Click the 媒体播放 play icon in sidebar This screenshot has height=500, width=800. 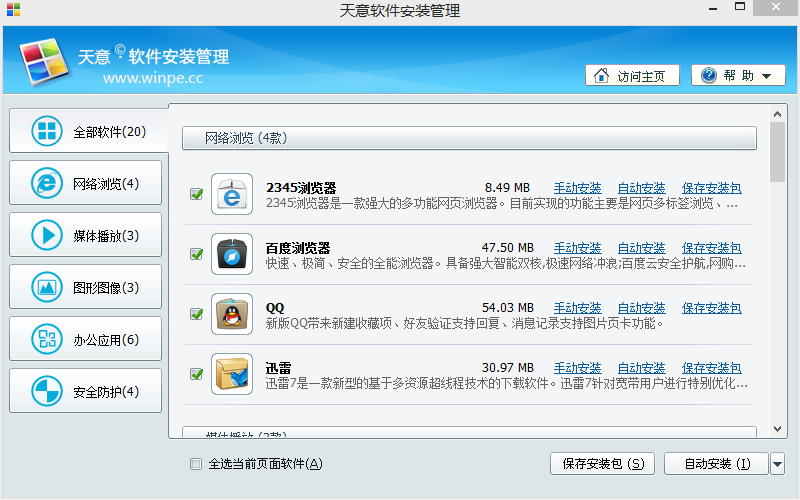click(47, 235)
